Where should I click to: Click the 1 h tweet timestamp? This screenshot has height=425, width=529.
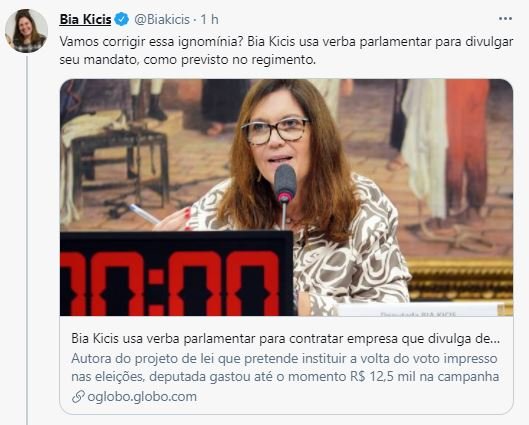[209, 20]
